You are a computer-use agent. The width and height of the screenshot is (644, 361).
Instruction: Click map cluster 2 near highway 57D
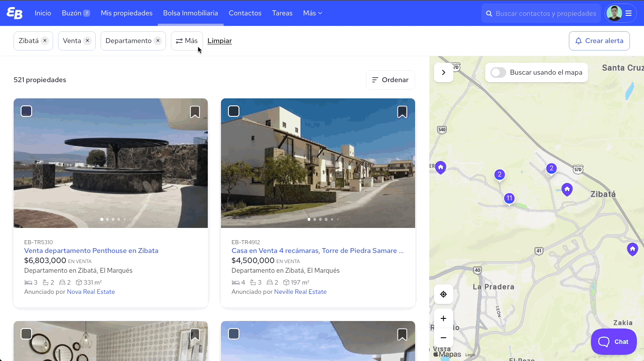coord(551,168)
